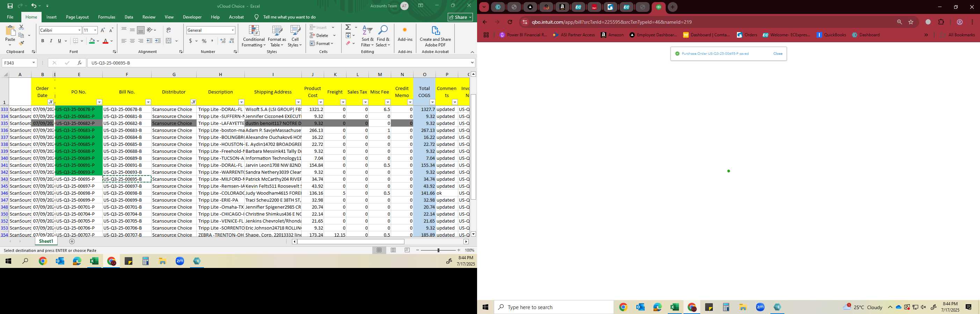Open Conditional Formatting menu

pos(254,36)
